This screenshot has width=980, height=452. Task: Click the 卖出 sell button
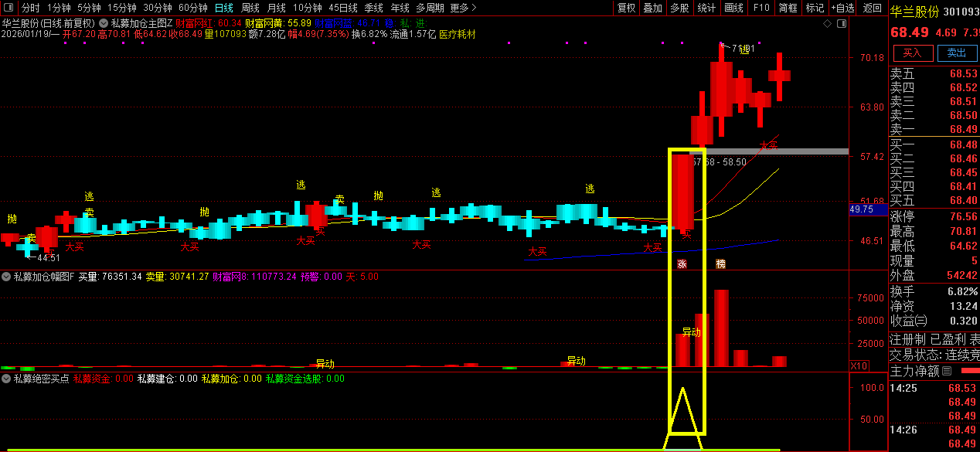tap(957, 53)
